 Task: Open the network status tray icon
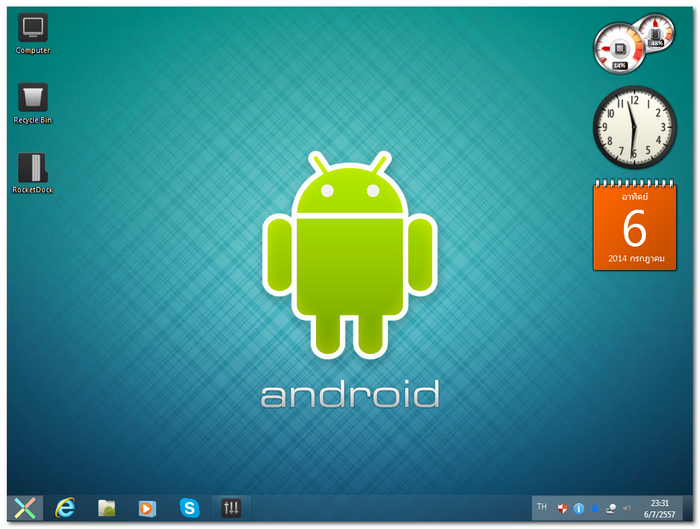pos(611,508)
